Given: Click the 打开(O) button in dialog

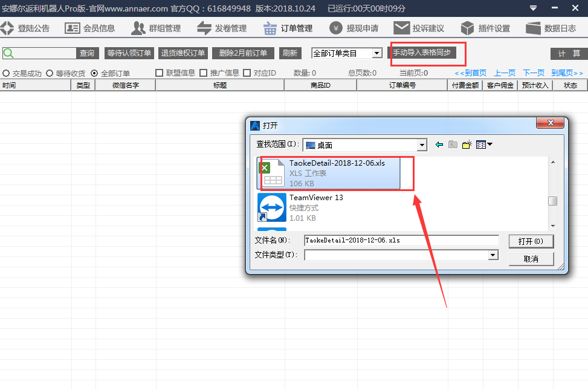Looking at the screenshot, I should [531, 241].
